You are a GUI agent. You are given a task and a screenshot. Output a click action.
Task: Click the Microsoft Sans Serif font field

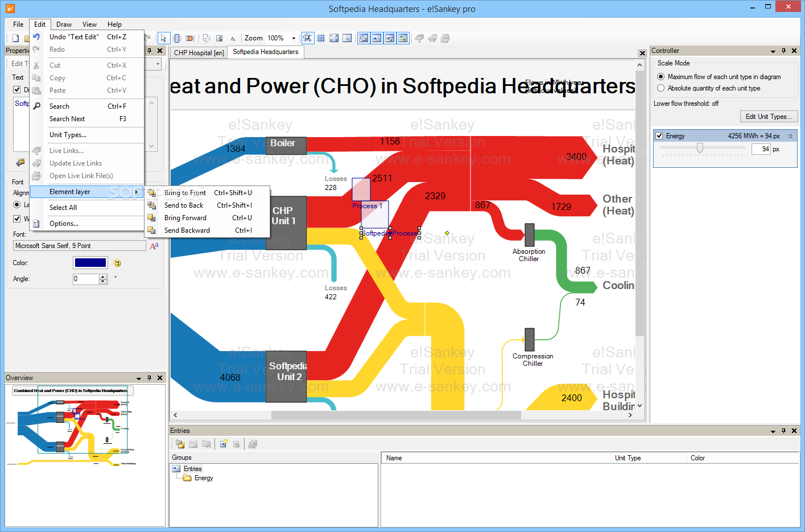click(79, 246)
